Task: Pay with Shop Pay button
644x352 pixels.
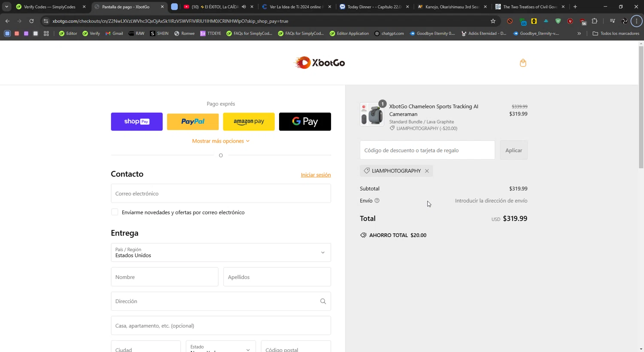Action: point(137,121)
